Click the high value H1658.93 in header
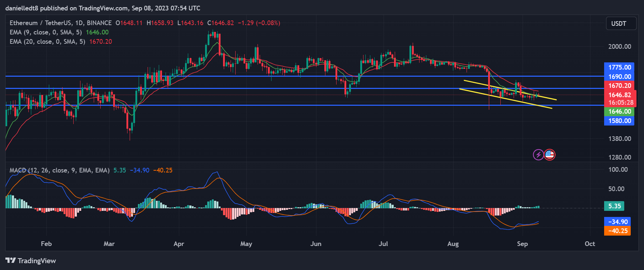The image size is (644, 270). (x=160, y=23)
